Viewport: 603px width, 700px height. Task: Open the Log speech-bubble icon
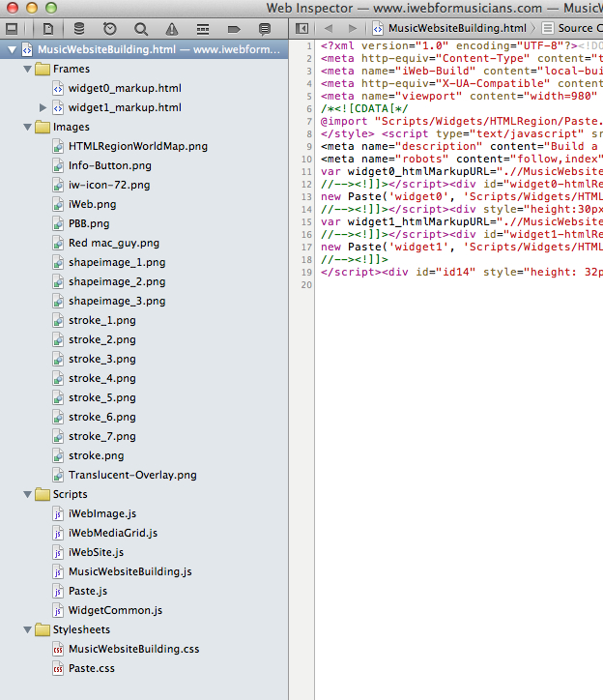pyautogui.click(x=265, y=29)
